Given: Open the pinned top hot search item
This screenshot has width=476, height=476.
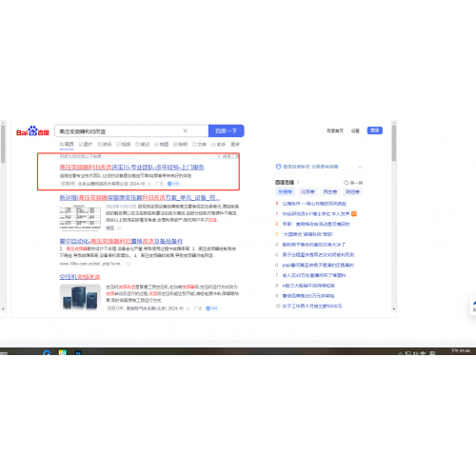Looking at the screenshot, I should pos(314,204).
